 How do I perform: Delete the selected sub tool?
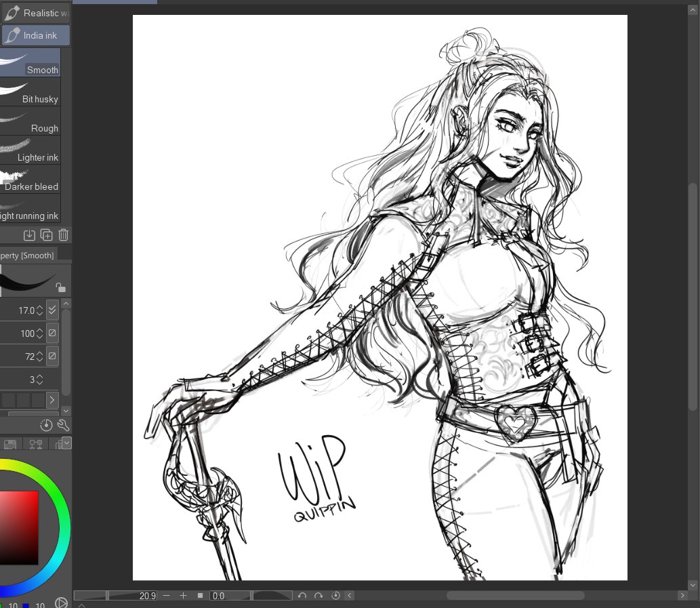64,235
